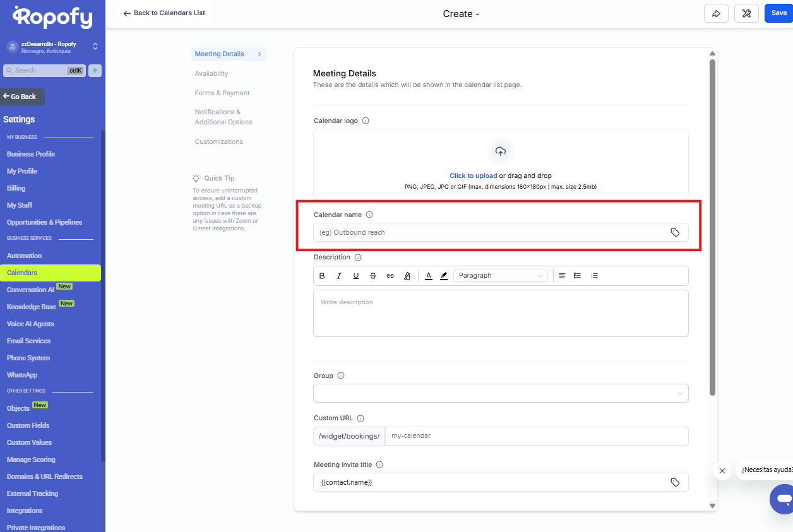This screenshot has height=532, width=793.
Task: Toggle italic formatting in description toolbar
Action: pyautogui.click(x=339, y=276)
